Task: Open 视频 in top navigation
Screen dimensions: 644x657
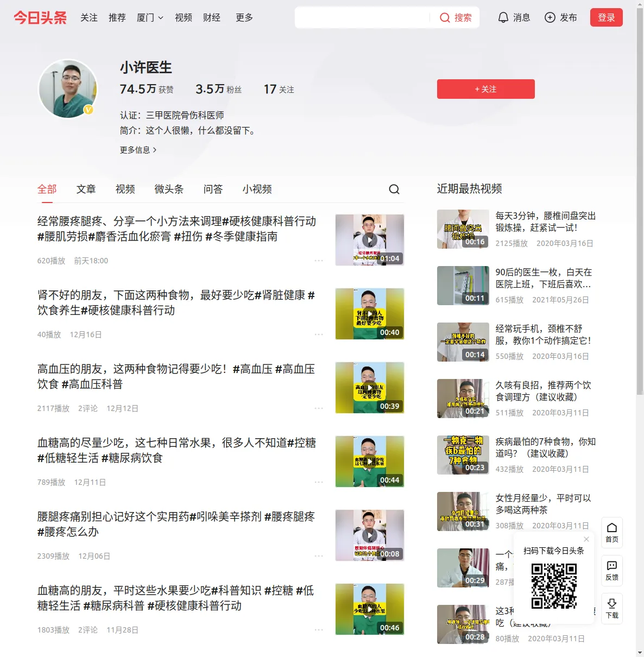Action: pos(184,17)
